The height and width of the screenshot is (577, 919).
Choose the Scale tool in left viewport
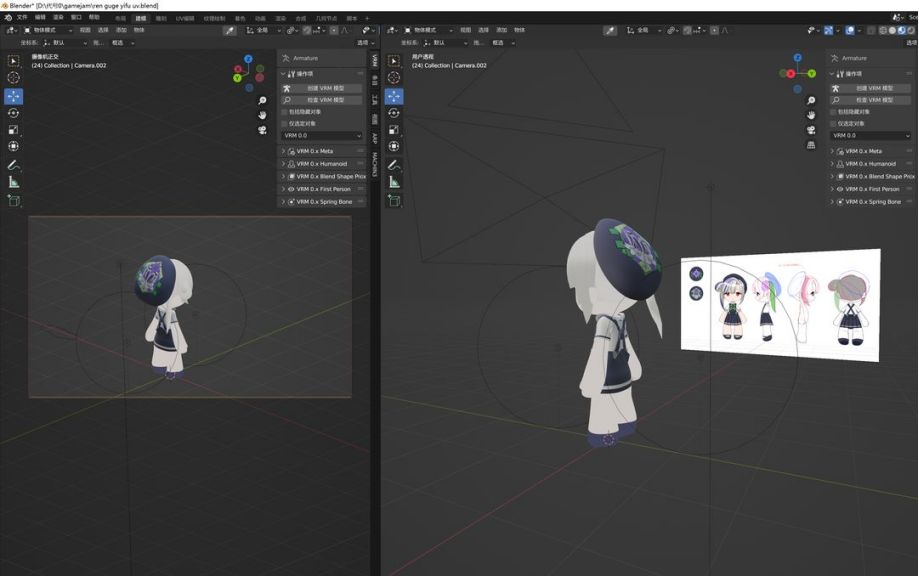[x=14, y=130]
